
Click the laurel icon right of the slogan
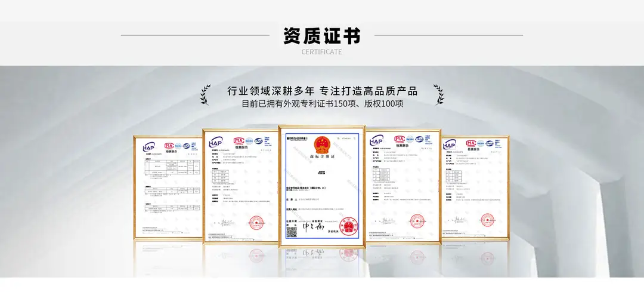tap(439, 95)
